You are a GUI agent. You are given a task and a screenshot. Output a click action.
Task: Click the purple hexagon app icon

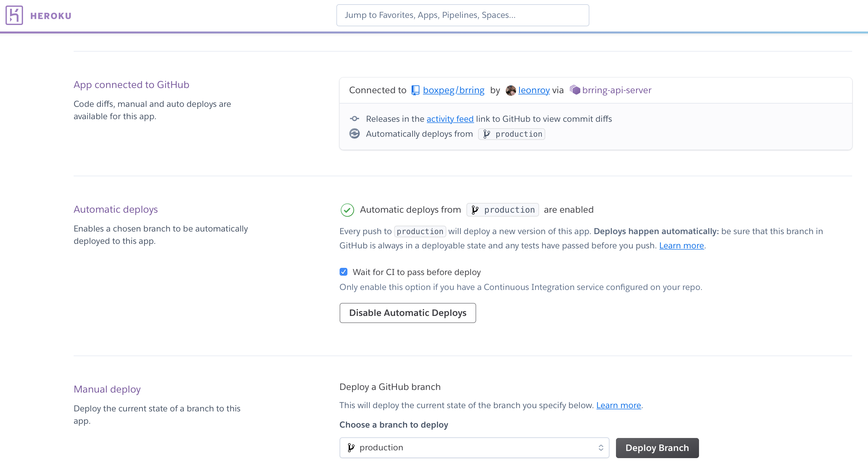[574, 90]
